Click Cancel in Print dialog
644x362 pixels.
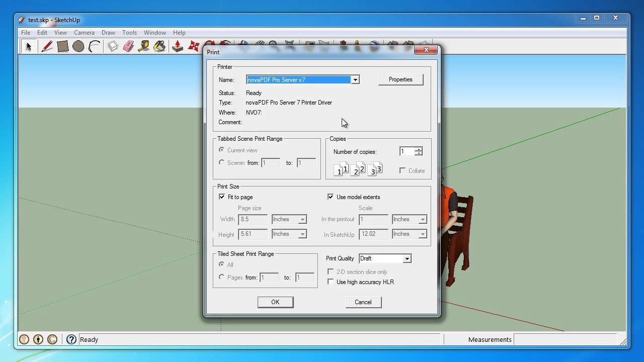(x=363, y=302)
